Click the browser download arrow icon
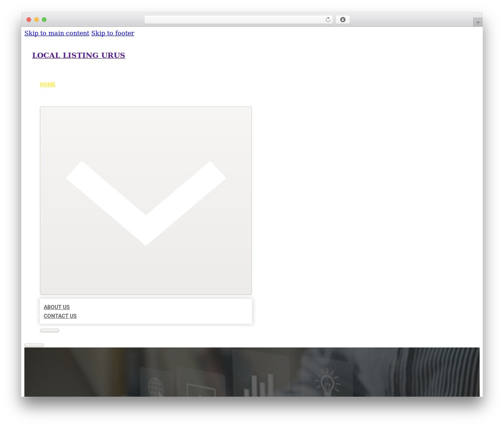Screen dimensions: 504x427 pyautogui.click(x=343, y=20)
